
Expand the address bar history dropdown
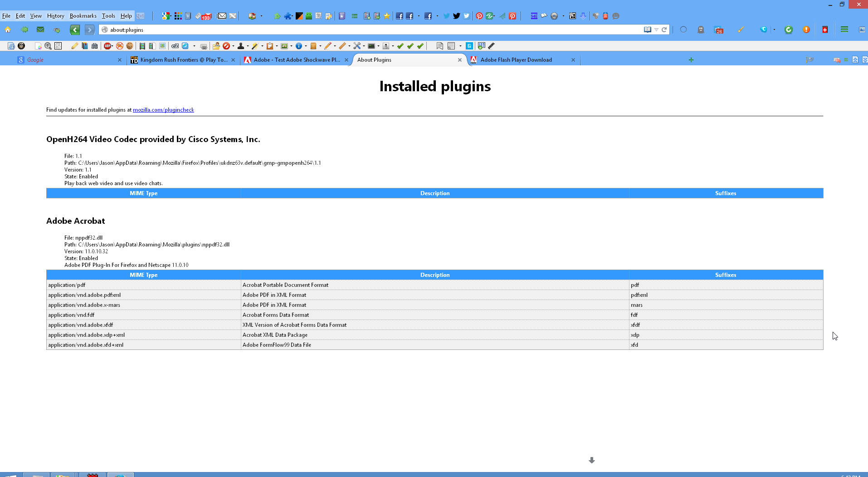(656, 30)
